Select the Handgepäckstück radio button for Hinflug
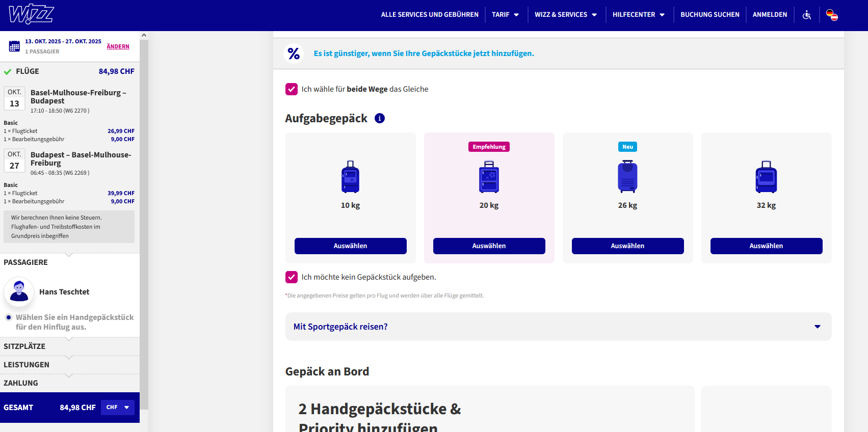868x432 pixels. pyautogui.click(x=9, y=317)
